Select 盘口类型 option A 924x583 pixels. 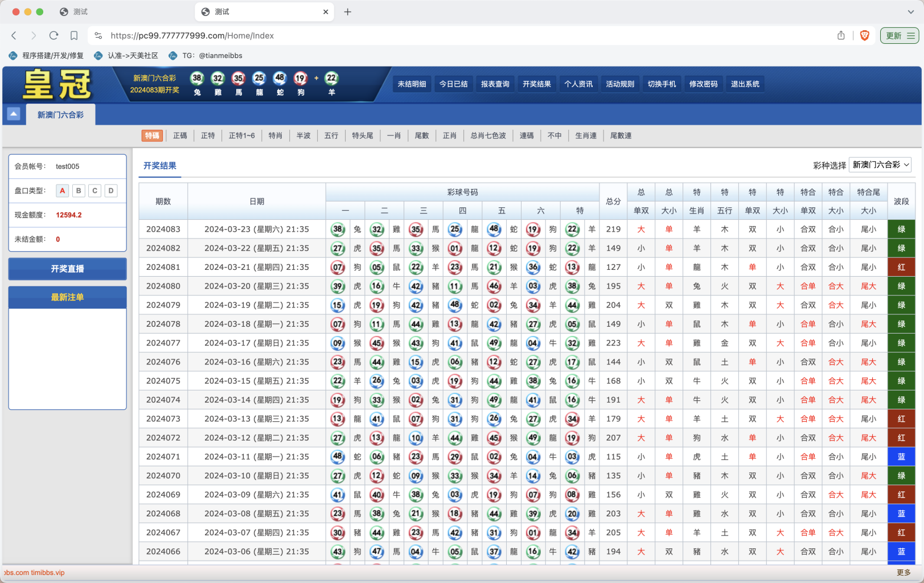point(62,191)
